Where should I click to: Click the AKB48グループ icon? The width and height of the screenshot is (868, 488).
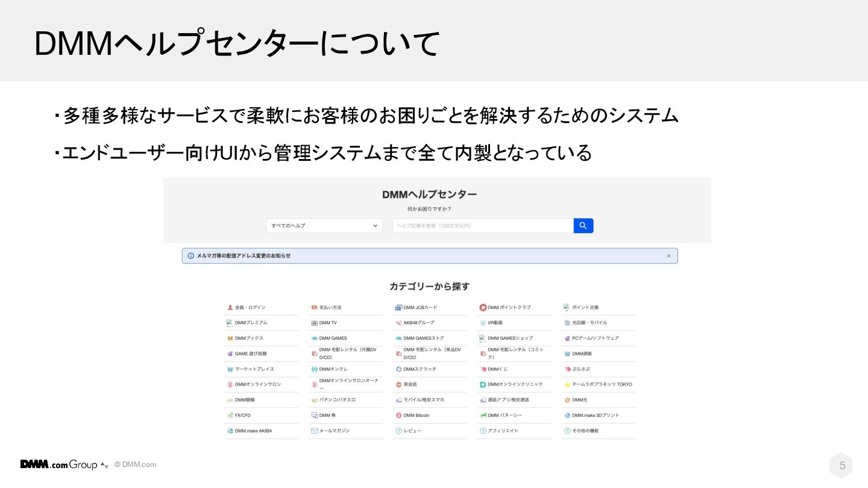[398, 323]
